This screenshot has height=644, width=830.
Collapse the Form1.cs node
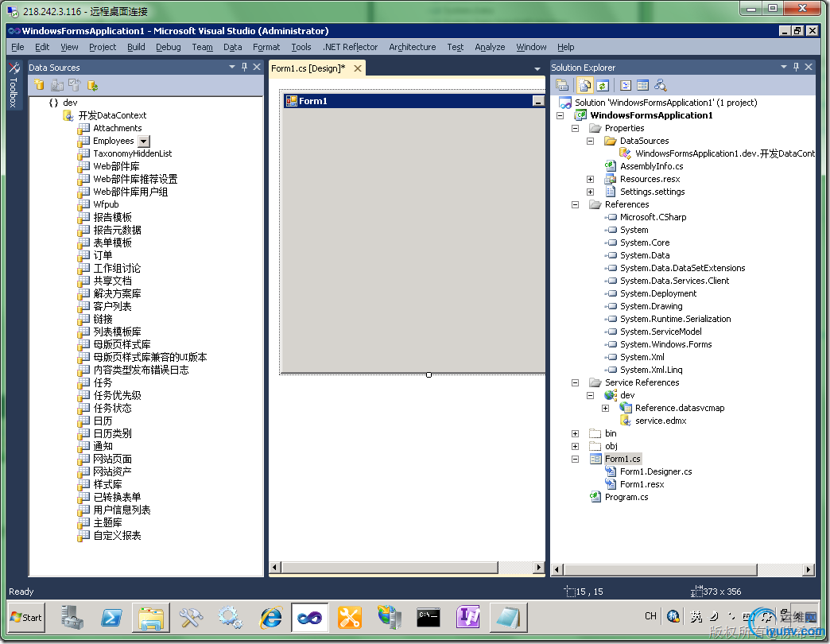pos(576,460)
